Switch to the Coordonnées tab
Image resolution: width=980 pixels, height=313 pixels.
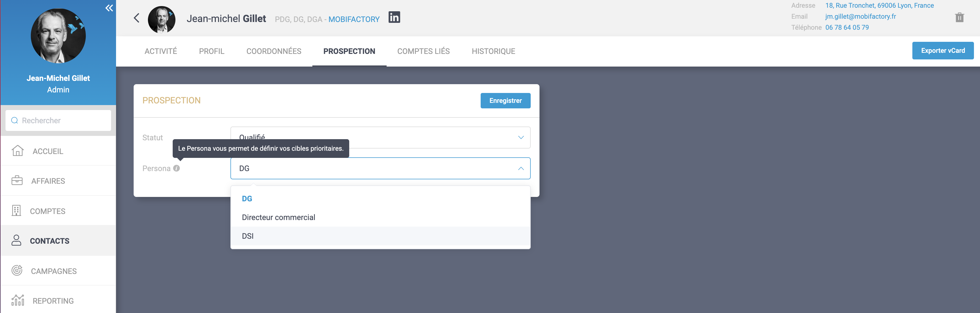tap(274, 51)
